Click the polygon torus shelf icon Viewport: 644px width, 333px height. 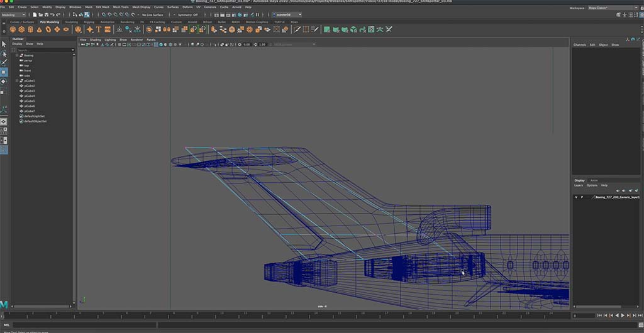48,29
